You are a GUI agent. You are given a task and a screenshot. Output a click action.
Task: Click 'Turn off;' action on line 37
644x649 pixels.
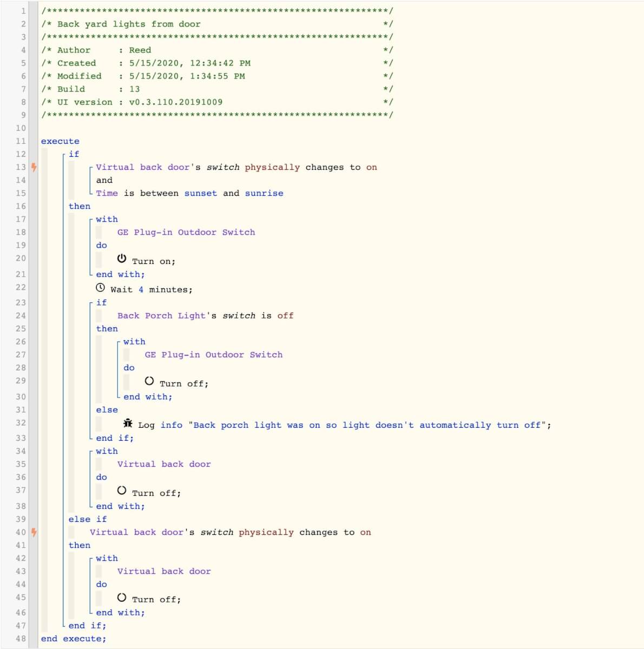156,493
